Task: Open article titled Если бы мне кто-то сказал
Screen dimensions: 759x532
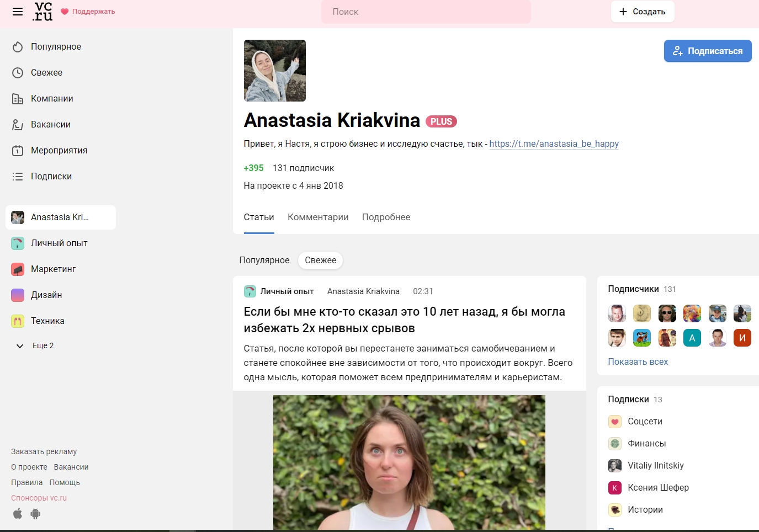Action: [404, 320]
